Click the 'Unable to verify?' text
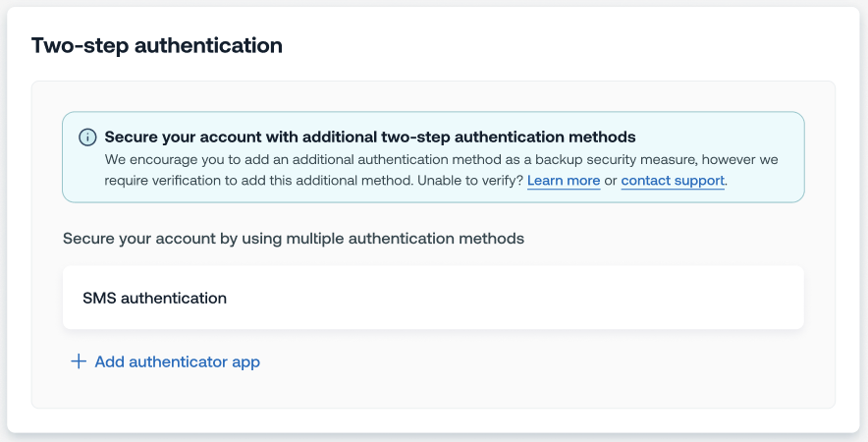The width and height of the screenshot is (868, 442). (470, 181)
